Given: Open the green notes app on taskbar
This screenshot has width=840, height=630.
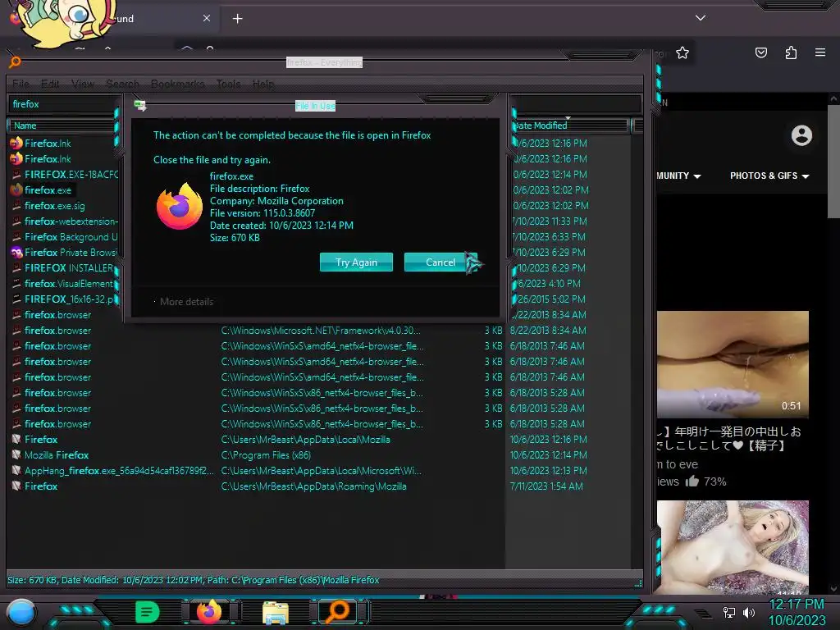Looking at the screenshot, I should click(147, 612).
